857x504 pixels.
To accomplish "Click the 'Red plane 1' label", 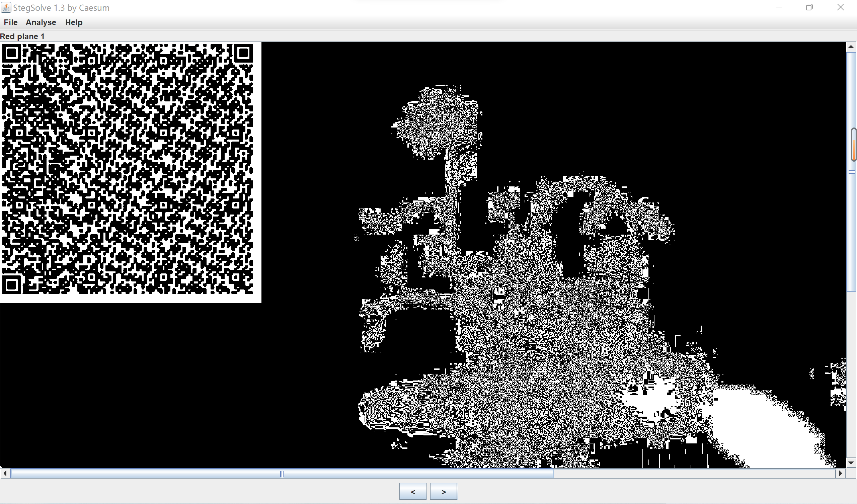I will [x=22, y=36].
